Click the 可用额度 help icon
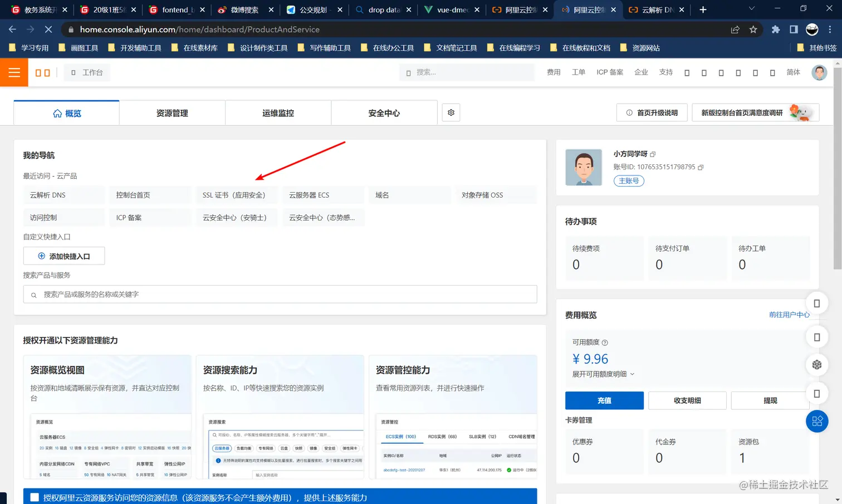Screen dimensions: 842x504 click(x=605, y=342)
